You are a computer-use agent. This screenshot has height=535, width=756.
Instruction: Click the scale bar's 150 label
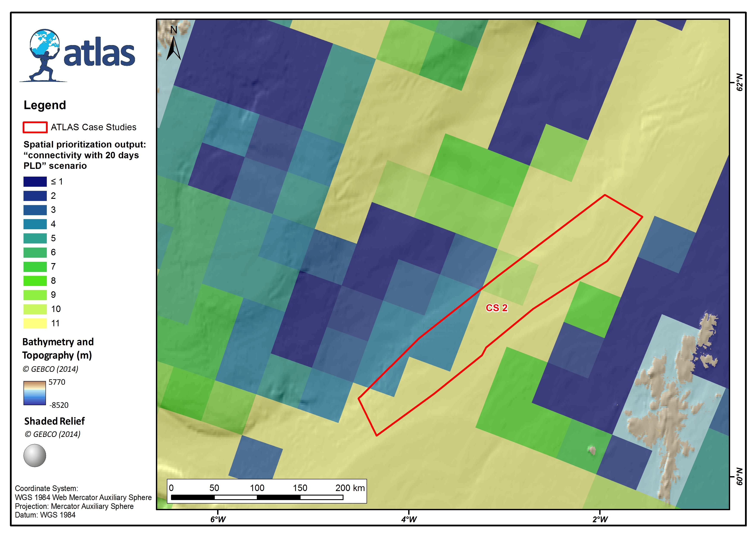tap(300, 488)
